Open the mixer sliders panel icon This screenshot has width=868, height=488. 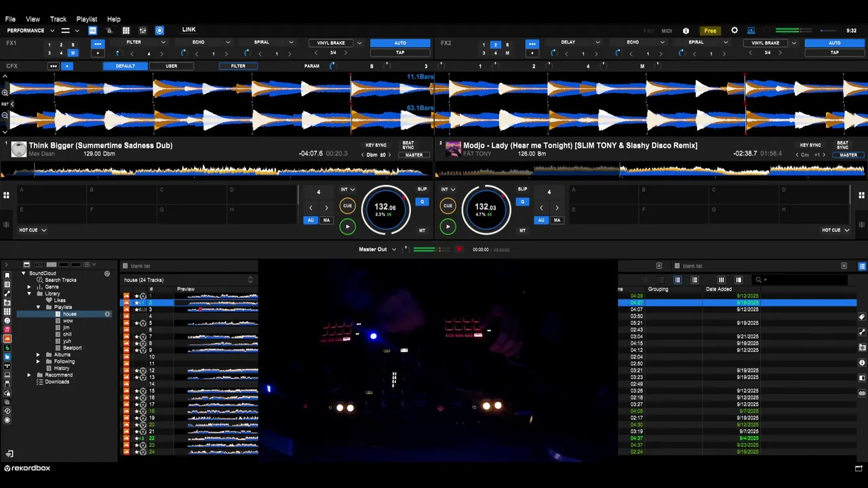tap(142, 30)
